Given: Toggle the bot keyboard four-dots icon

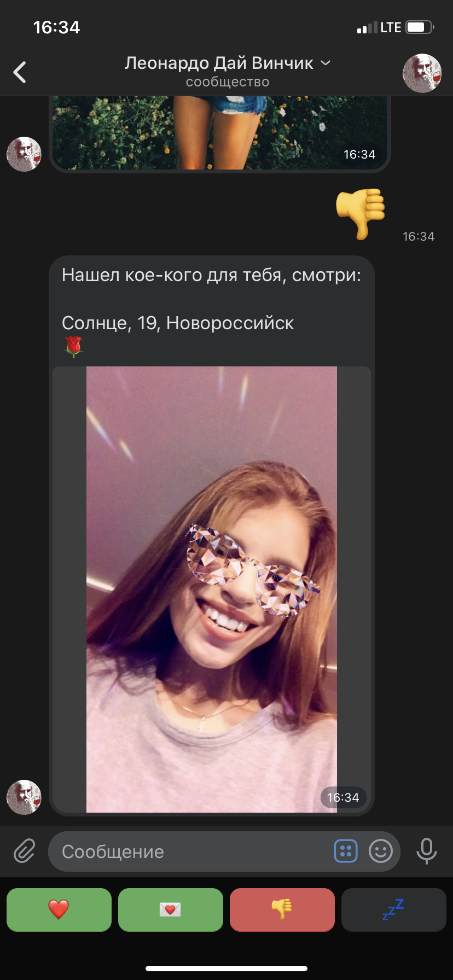Looking at the screenshot, I should (346, 851).
